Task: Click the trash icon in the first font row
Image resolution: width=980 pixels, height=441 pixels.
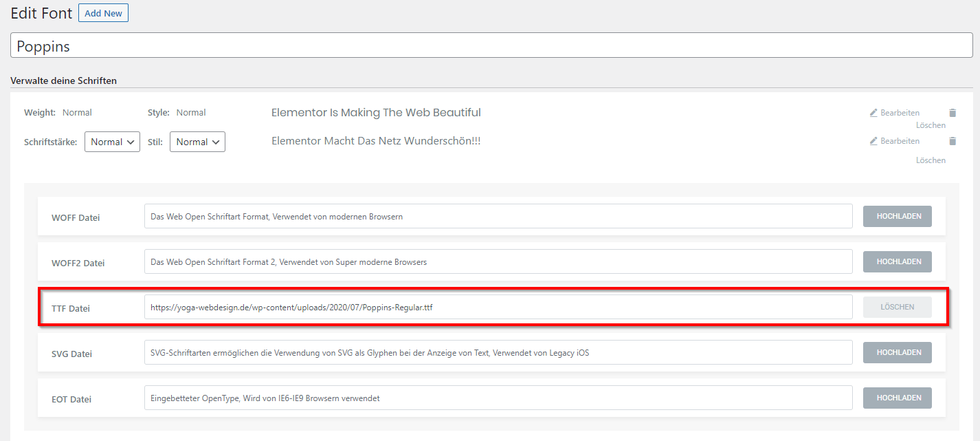Action: click(953, 113)
